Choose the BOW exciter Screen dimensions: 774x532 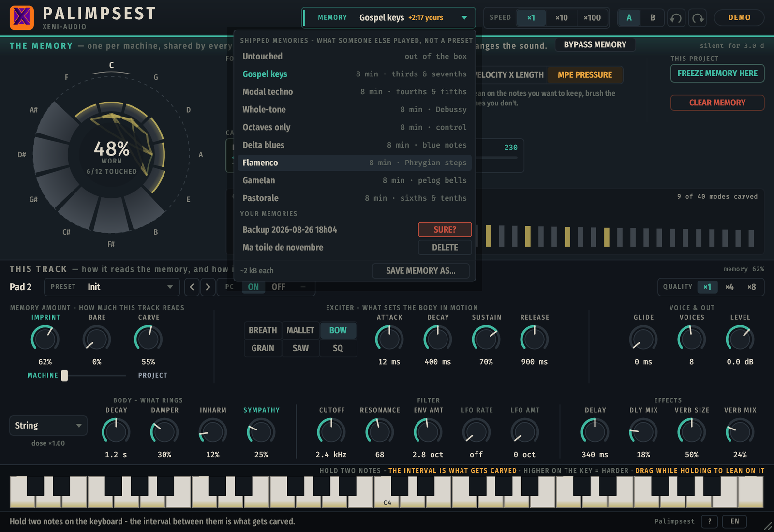pyautogui.click(x=338, y=330)
